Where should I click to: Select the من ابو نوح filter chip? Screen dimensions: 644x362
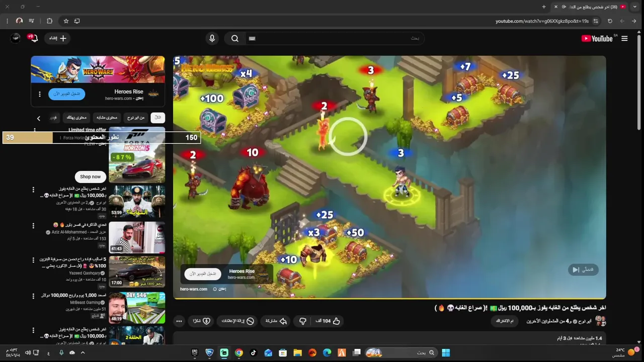136,118
